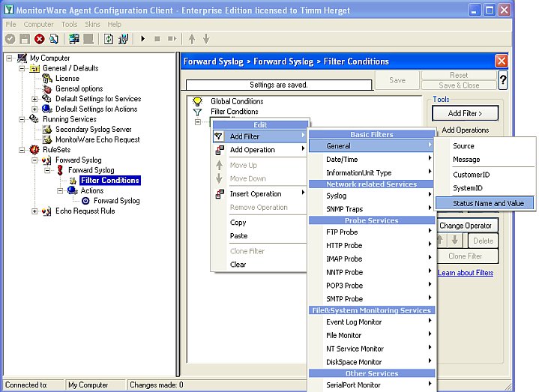Close the Filter Conditions panel with red X

click(502, 61)
